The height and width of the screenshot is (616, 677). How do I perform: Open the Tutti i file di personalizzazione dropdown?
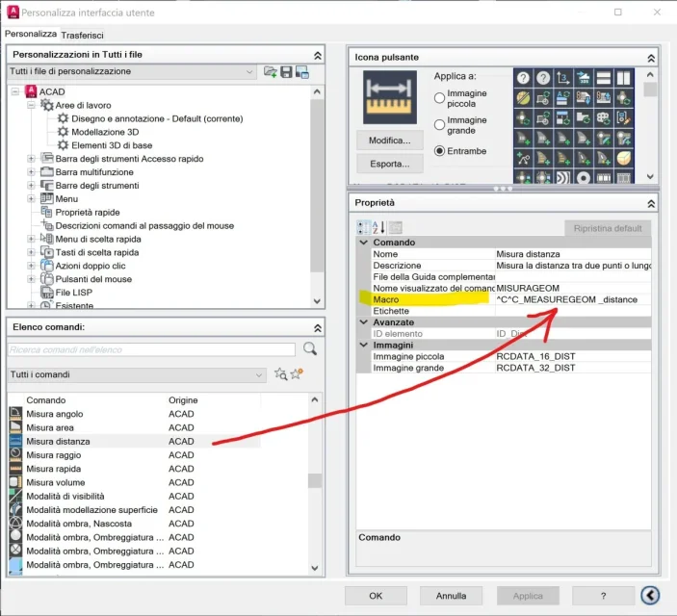[x=132, y=71]
